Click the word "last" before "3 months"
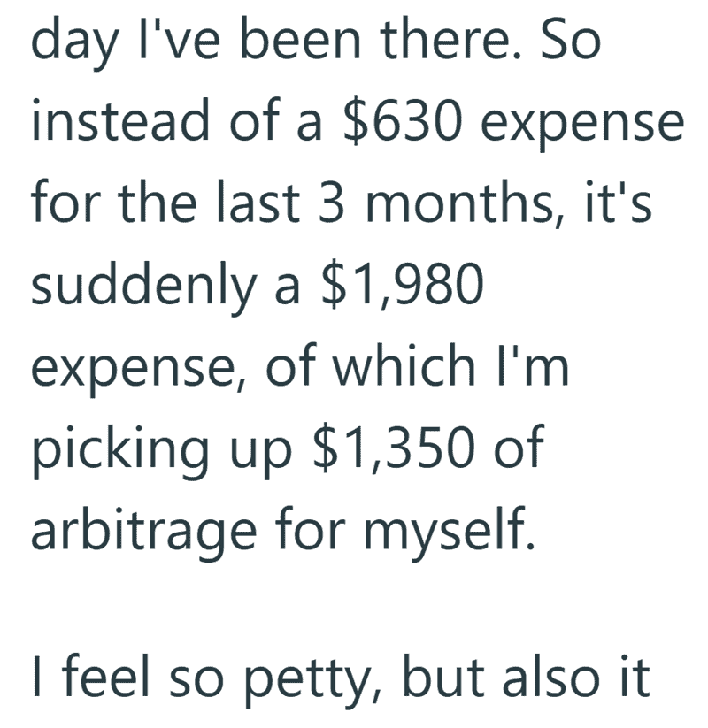The height and width of the screenshot is (728, 708). 258,202
